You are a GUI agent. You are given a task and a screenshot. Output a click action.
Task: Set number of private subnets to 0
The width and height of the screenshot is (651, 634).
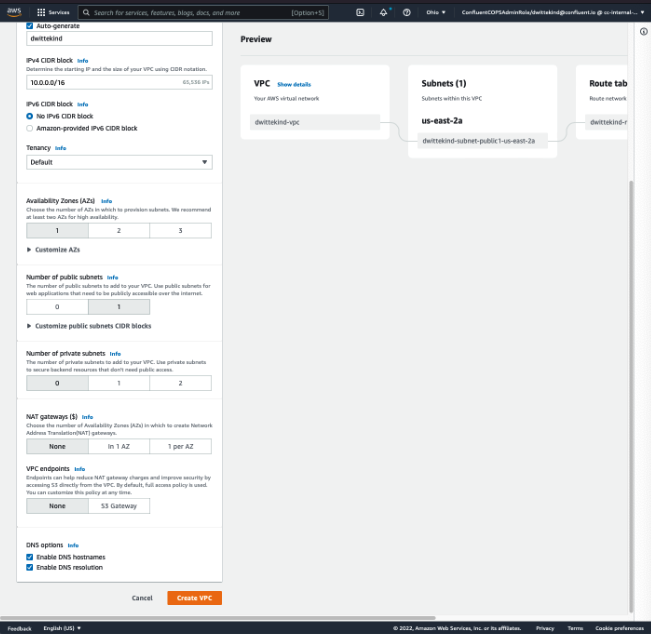click(57, 383)
